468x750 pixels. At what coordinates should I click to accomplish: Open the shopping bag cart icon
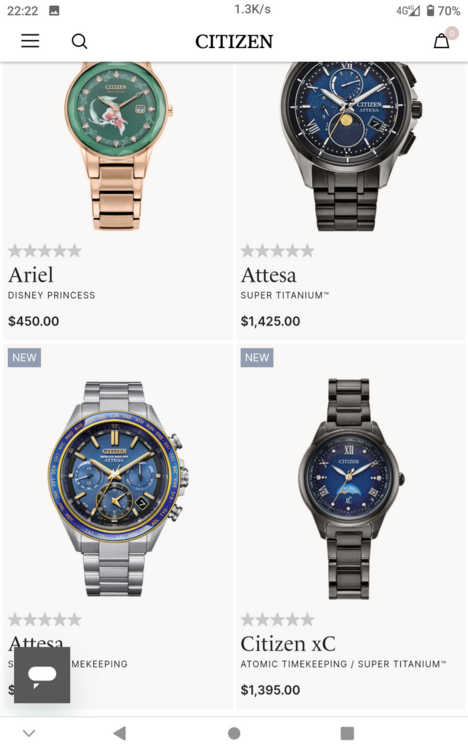tap(441, 41)
